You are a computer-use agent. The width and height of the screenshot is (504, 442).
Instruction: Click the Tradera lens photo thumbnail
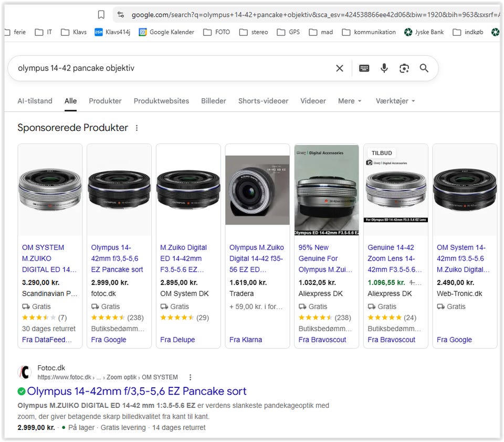[x=257, y=190]
